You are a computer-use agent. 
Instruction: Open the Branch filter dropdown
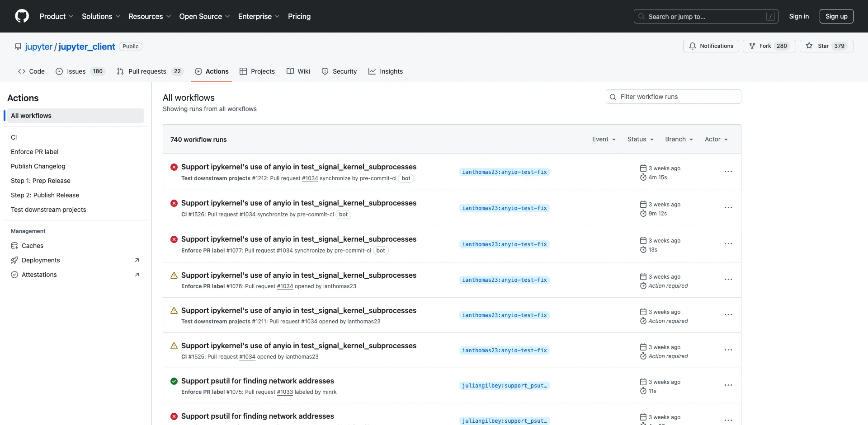point(679,139)
